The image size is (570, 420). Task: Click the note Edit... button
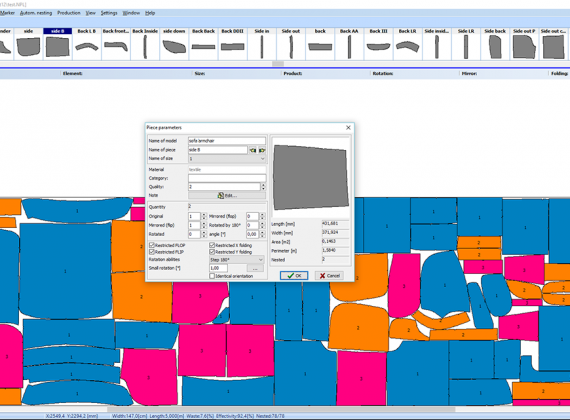pyautogui.click(x=227, y=196)
